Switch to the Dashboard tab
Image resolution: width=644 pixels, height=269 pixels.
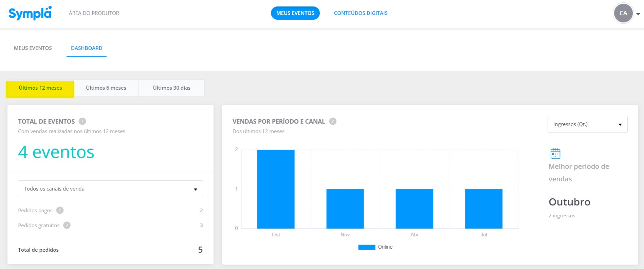pos(87,48)
